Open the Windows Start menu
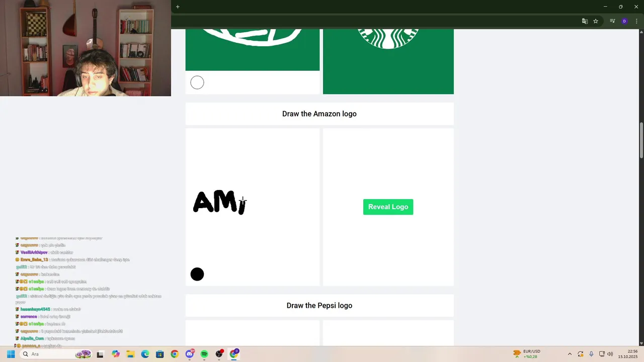644x362 pixels. (x=11, y=354)
